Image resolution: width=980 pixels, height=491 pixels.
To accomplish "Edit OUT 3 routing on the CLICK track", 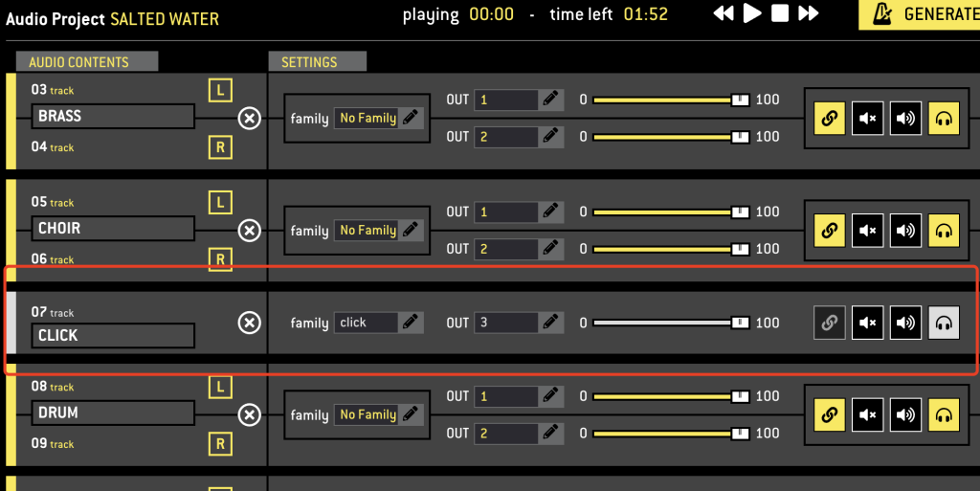I will pos(550,323).
